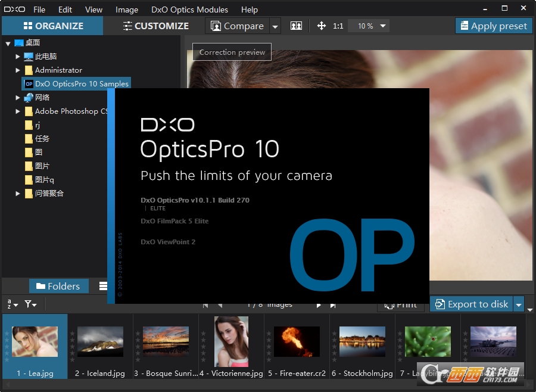Select the ladybird thumbnail numbered 7

(x=428, y=341)
